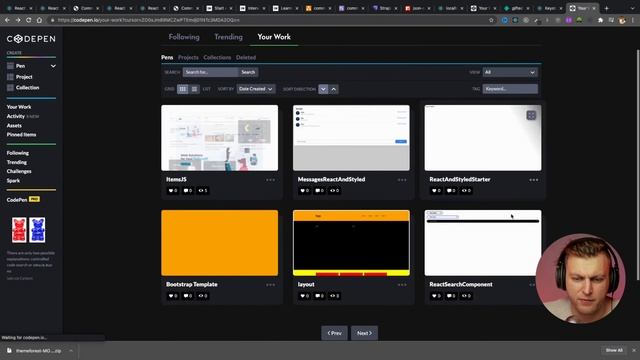Click Show All in downloads bar
This screenshot has height=360, width=640.
614,350
